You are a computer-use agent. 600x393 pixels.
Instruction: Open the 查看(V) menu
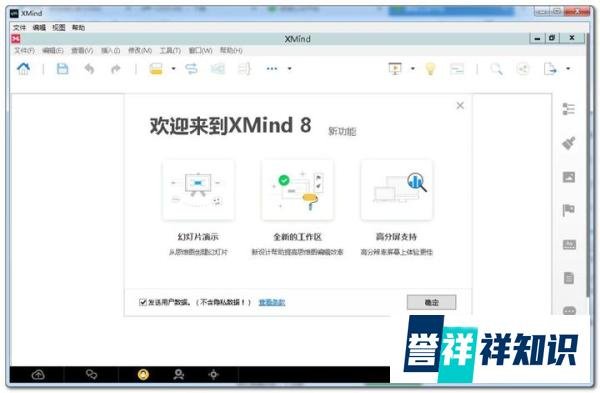[x=82, y=51]
